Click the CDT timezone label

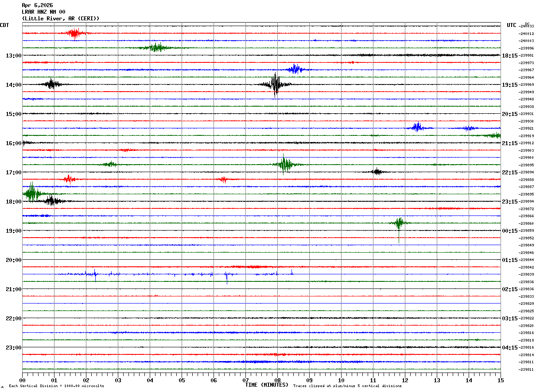(4, 25)
